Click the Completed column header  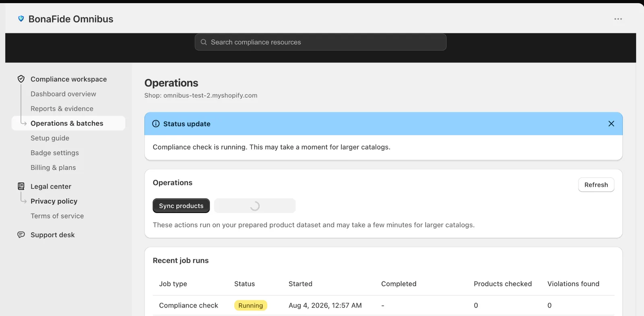point(398,283)
